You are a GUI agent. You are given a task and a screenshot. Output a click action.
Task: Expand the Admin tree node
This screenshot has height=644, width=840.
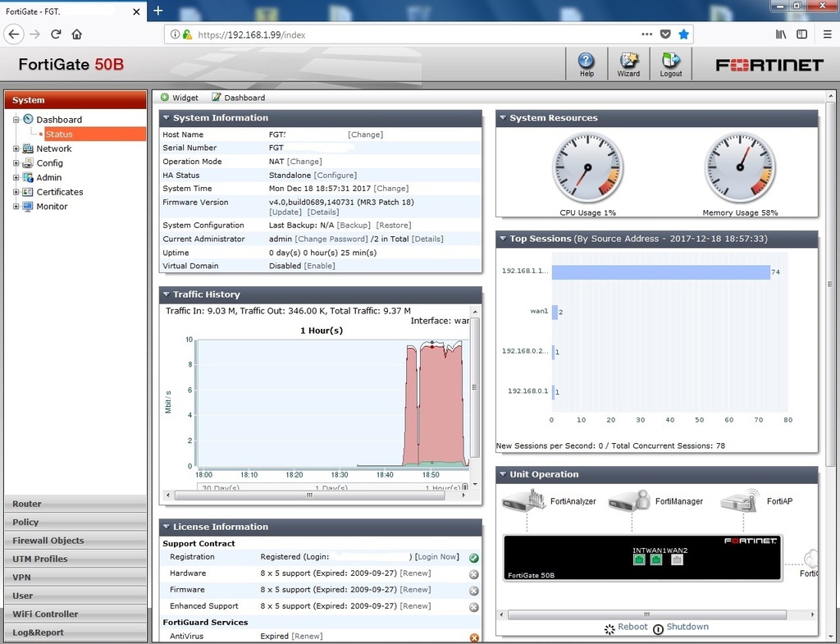coord(16,177)
